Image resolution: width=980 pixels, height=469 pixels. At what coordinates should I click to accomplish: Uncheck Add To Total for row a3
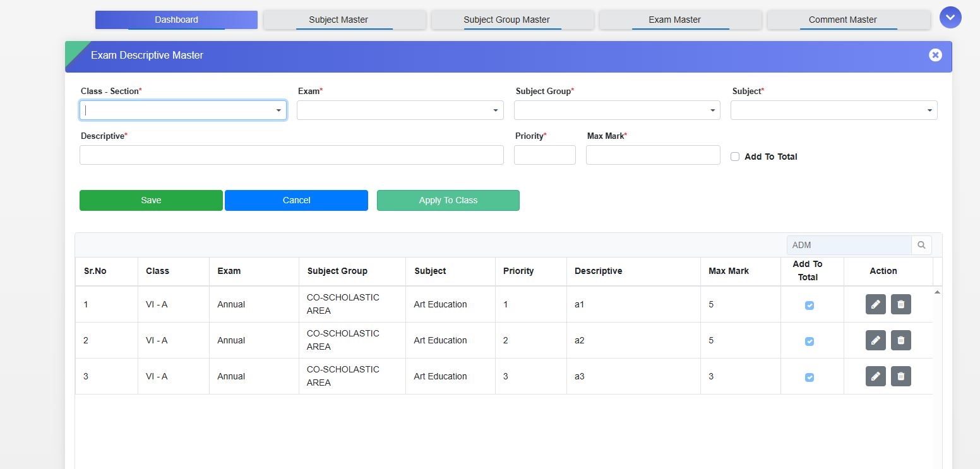809,377
